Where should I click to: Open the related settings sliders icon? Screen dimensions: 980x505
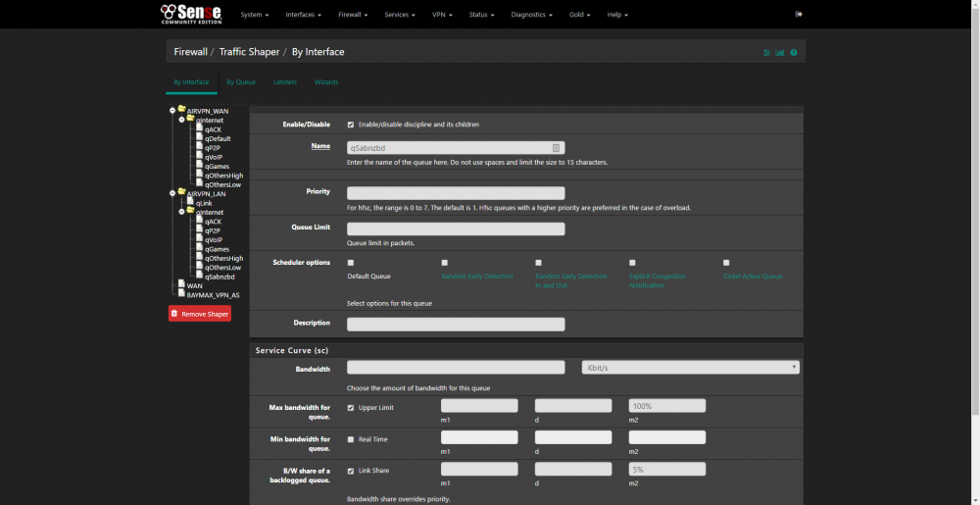click(x=767, y=53)
